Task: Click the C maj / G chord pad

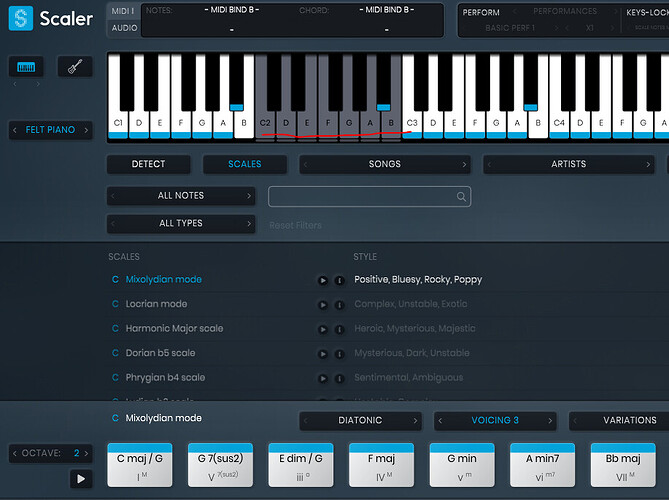Action: (140, 465)
